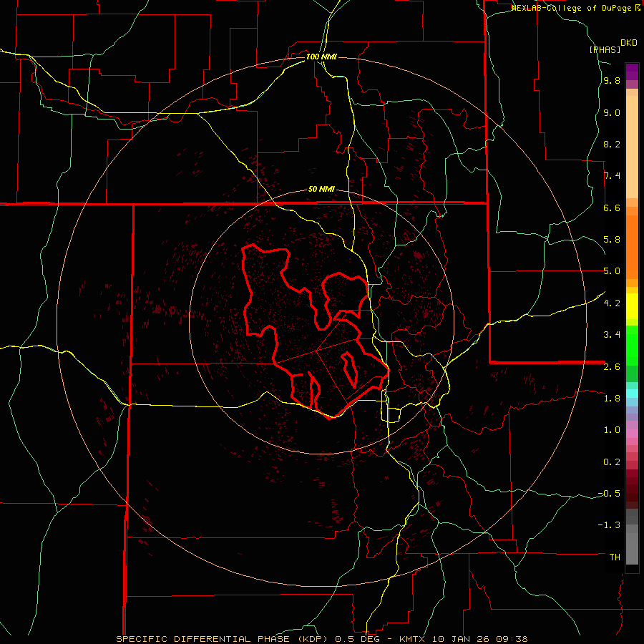Screen dimensions: 644x644
Task: Click the 10 JAN 26 date text
Action: coord(459,639)
